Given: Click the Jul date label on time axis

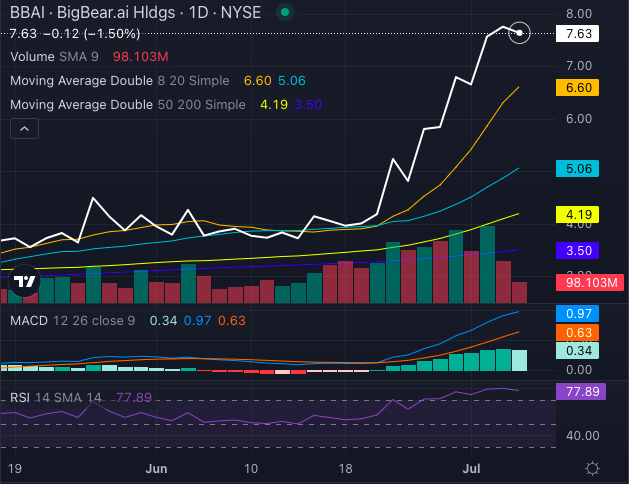Looking at the screenshot, I should (471, 469).
